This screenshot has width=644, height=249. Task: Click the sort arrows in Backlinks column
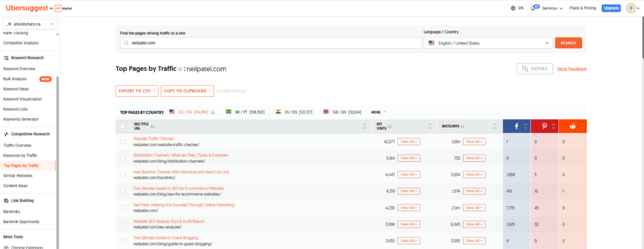[x=496, y=126]
